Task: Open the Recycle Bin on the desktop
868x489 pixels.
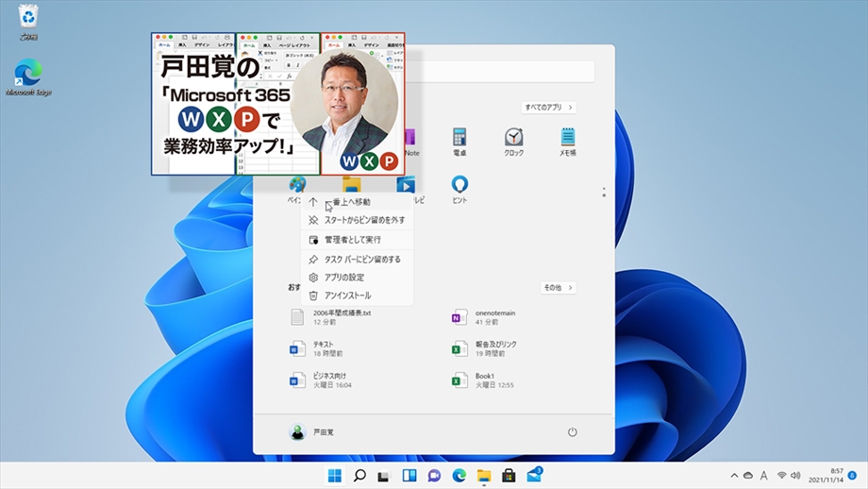Action: point(28,23)
